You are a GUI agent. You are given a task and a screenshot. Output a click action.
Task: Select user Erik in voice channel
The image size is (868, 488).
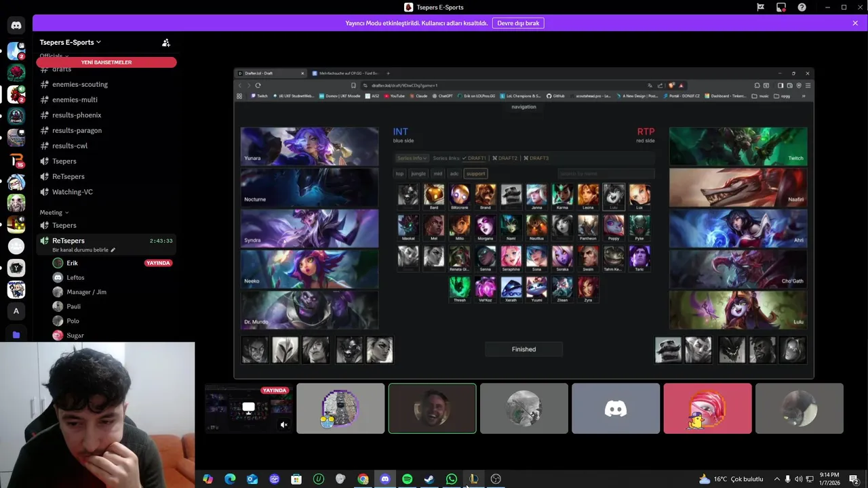[73, 263]
